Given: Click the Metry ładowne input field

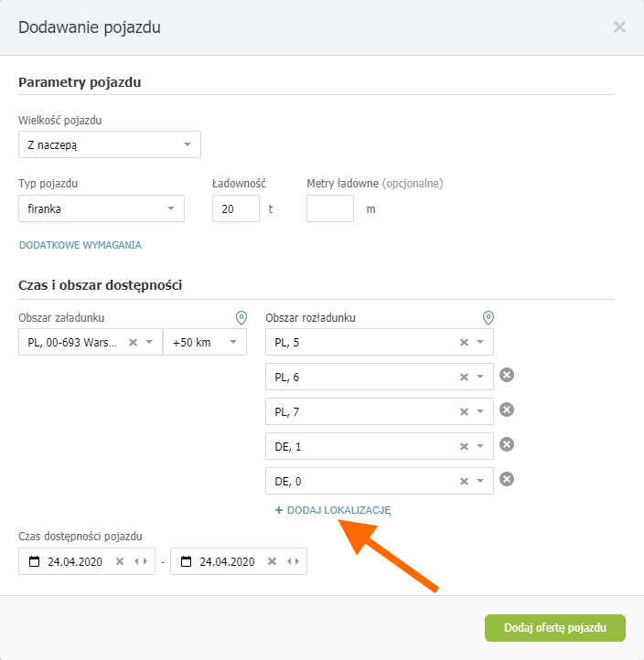Looking at the screenshot, I should [x=330, y=208].
